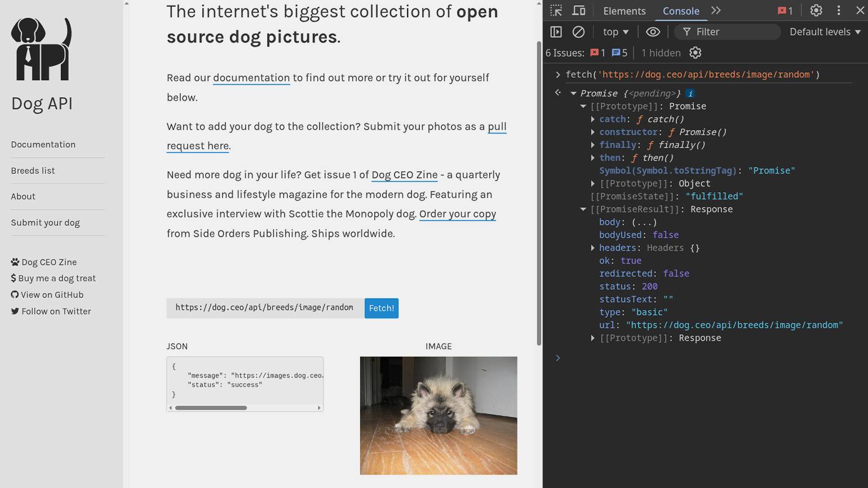868x488 pixels.
Task: Open the DevTools three-dot customize menu
Action: click(839, 11)
